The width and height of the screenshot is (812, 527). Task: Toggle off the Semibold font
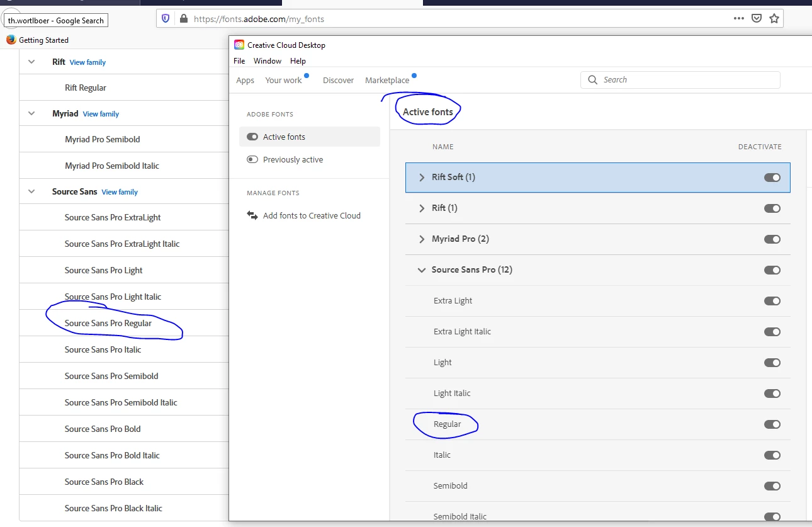coord(772,486)
